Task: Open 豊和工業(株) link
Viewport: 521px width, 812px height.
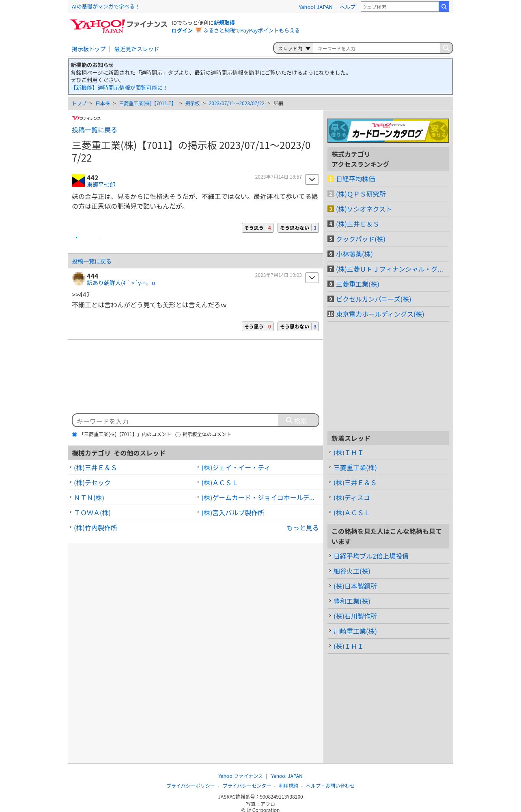Action: tap(352, 601)
